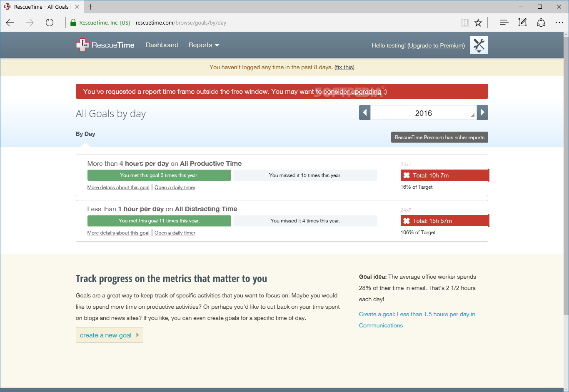Create the Communications goal from the goal idea
This screenshot has height=392, width=569.
[417, 320]
